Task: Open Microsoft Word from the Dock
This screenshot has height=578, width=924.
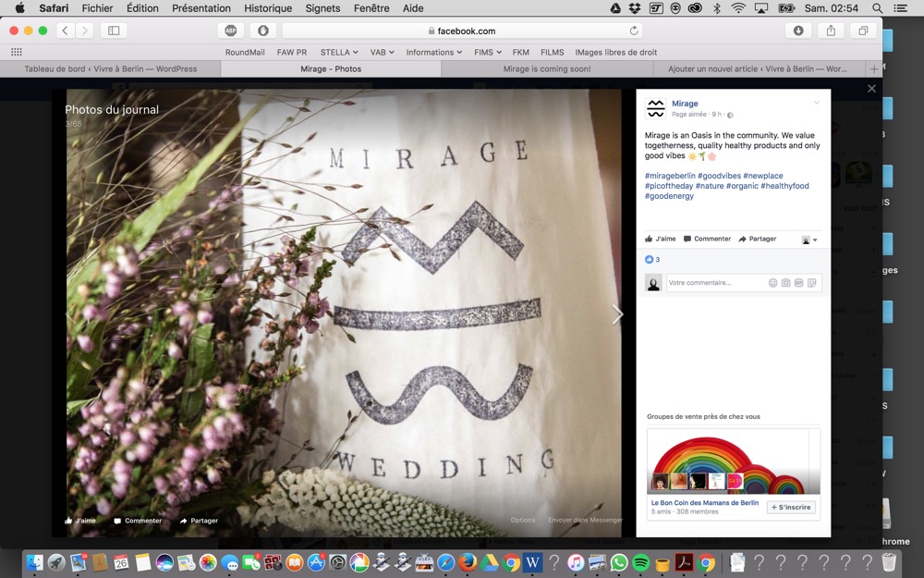Action: coord(533,562)
